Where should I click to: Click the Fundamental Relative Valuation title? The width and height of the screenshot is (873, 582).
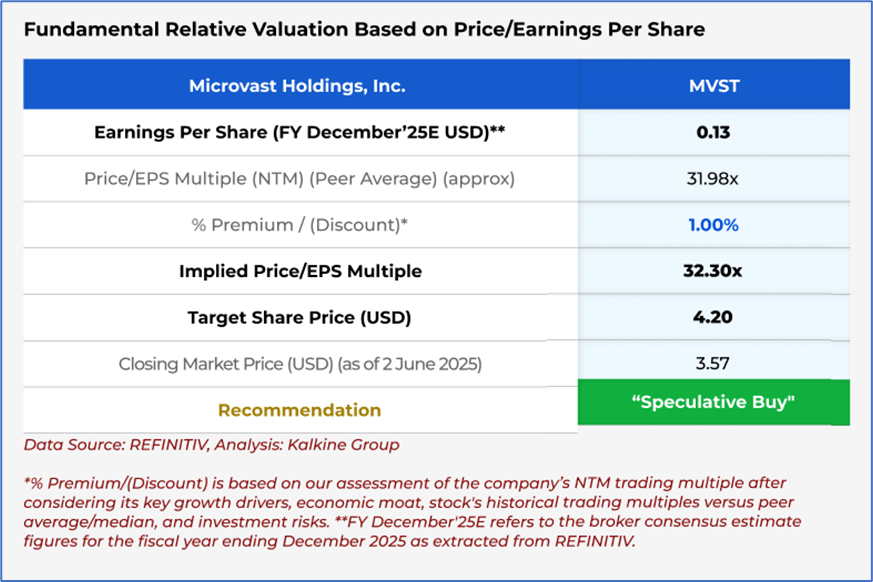(x=364, y=30)
